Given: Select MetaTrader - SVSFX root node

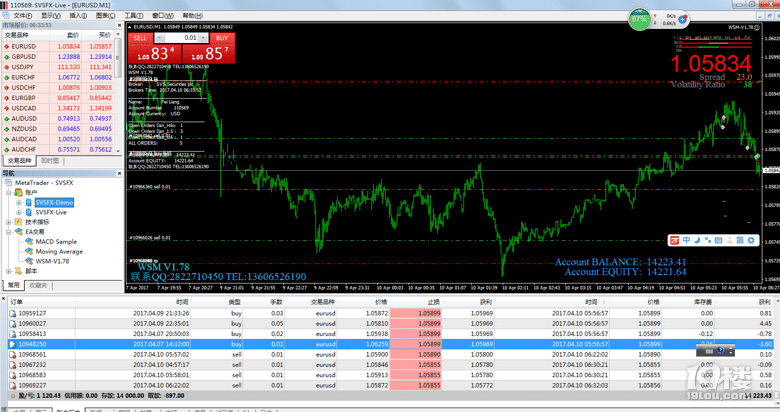Looking at the screenshot, I should 44,183.
